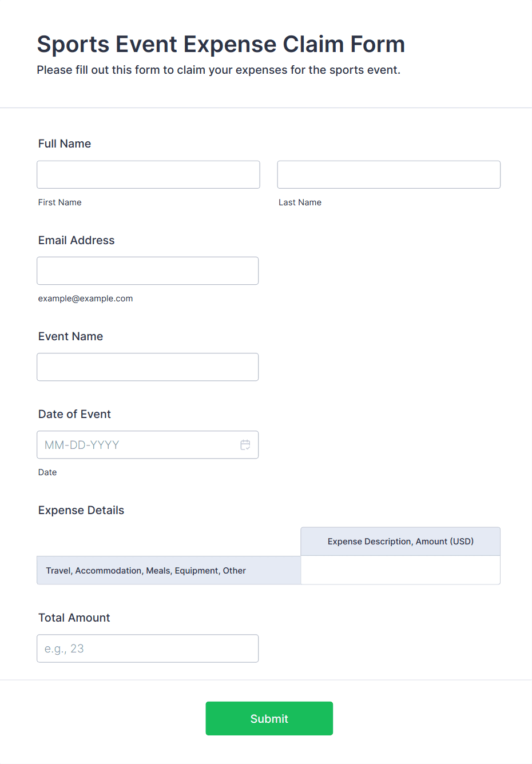Click the "example@example.com" hint text
The height and width of the screenshot is (764, 532).
pyautogui.click(x=85, y=299)
